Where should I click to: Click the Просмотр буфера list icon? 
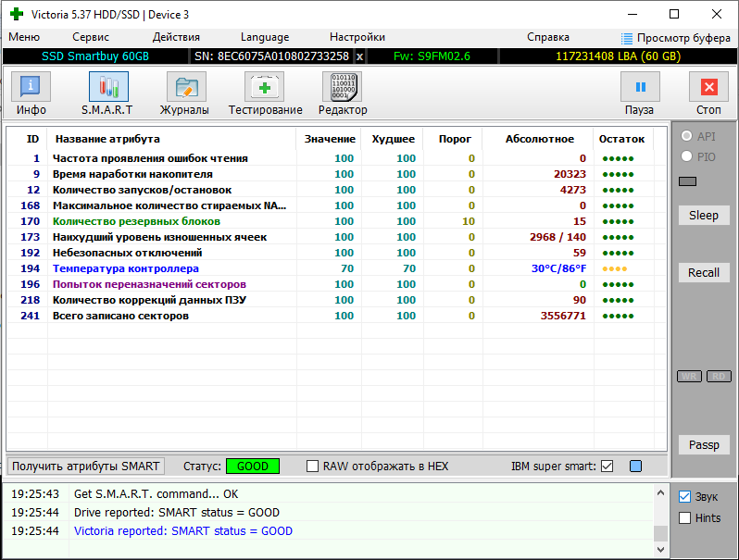[626, 38]
